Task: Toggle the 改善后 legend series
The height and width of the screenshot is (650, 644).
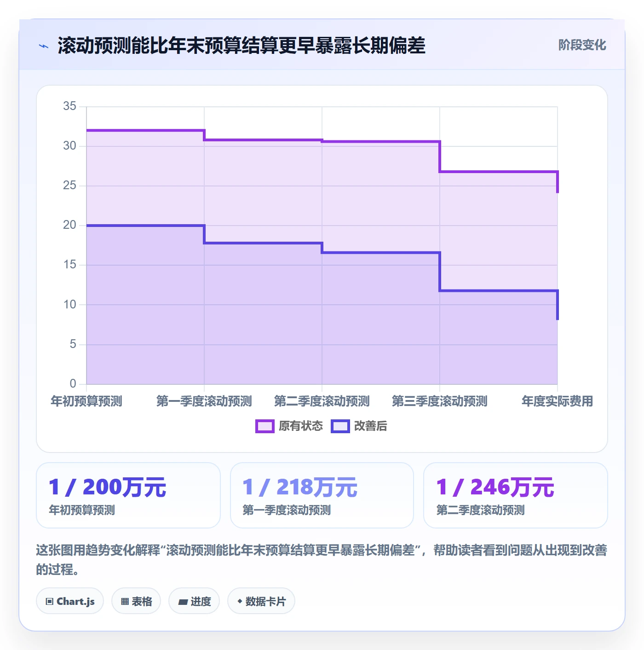Action: coord(359,426)
